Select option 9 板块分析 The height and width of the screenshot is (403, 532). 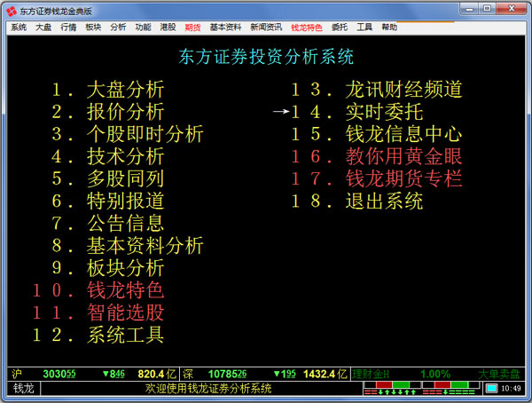tap(108, 268)
